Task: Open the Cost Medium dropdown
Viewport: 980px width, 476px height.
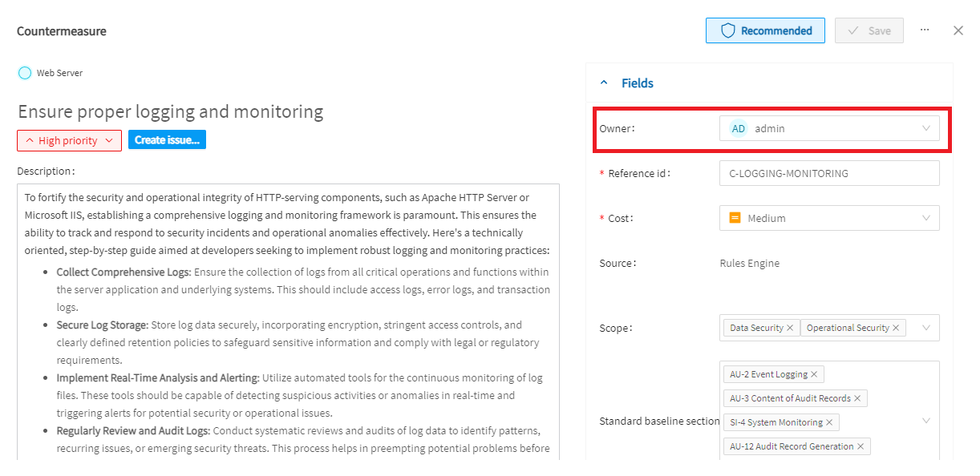Action: (x=829, y=218)
